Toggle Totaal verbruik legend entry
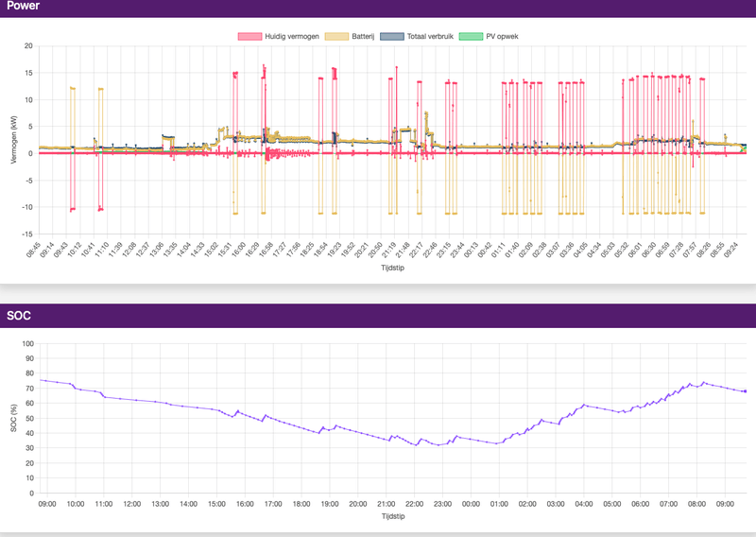This screenshot has width=756, height=537. (x=417, y=36)
